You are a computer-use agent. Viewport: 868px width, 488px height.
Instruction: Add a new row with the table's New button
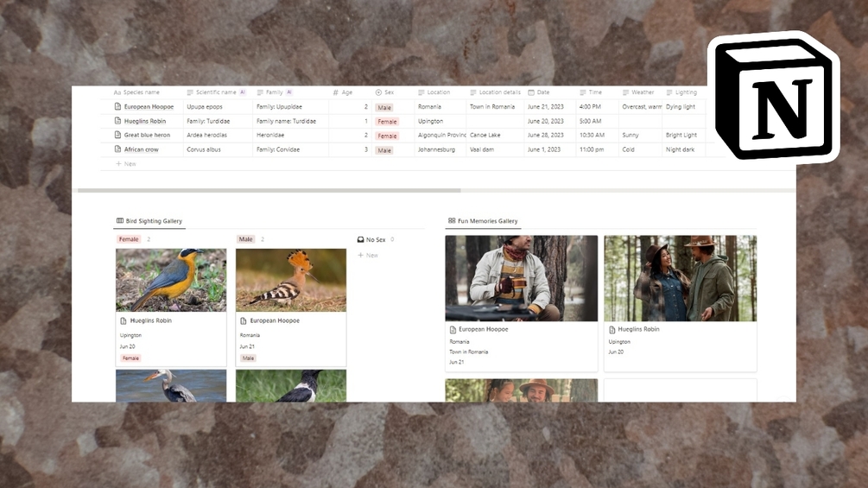click(x=125, y=164)
